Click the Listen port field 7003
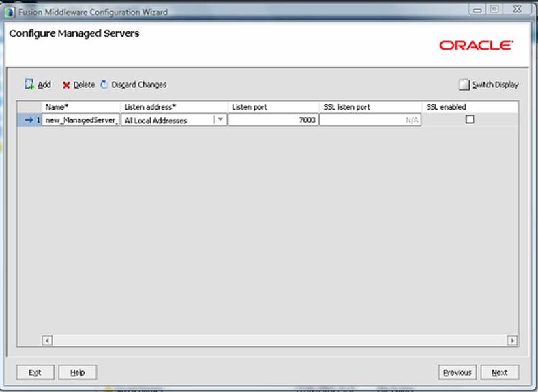 tap(273, 120)
